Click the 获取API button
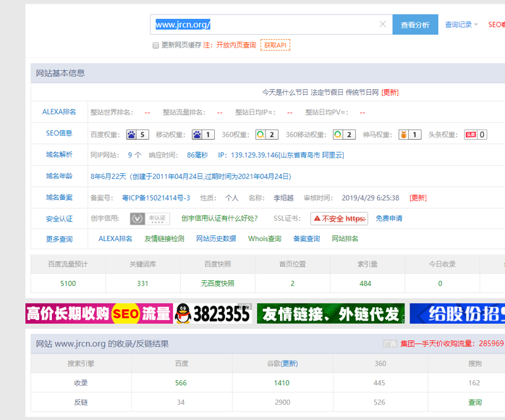505x420 pixels. [276, 45]
